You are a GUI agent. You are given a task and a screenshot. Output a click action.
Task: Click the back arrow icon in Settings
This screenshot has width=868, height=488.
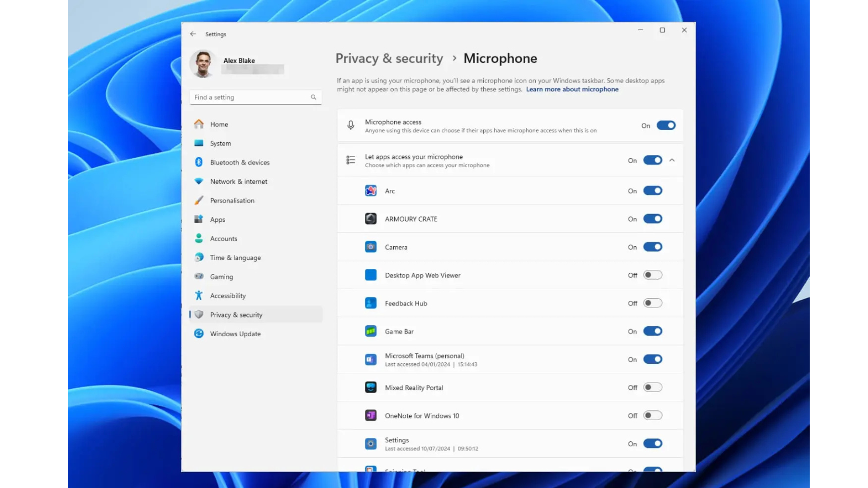(193, 34)
